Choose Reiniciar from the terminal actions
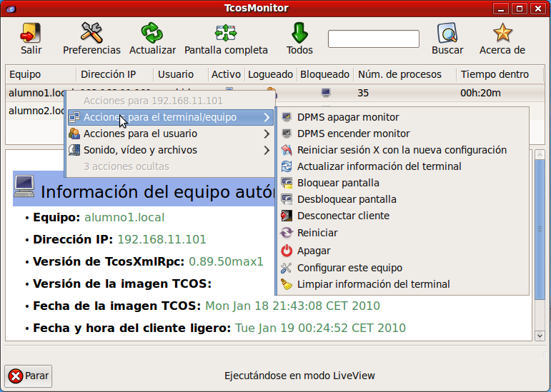551x392 pixels. click(x=317, y=233)
